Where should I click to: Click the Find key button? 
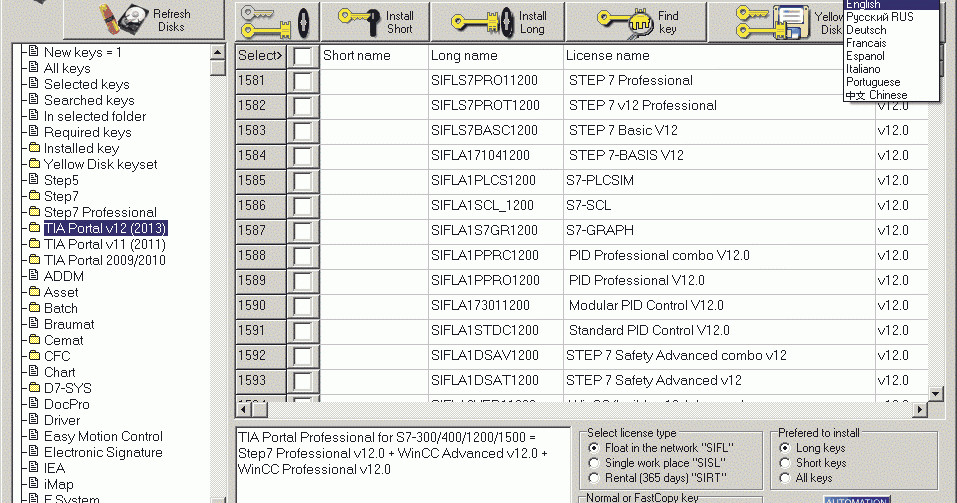(x=636, y=22)
